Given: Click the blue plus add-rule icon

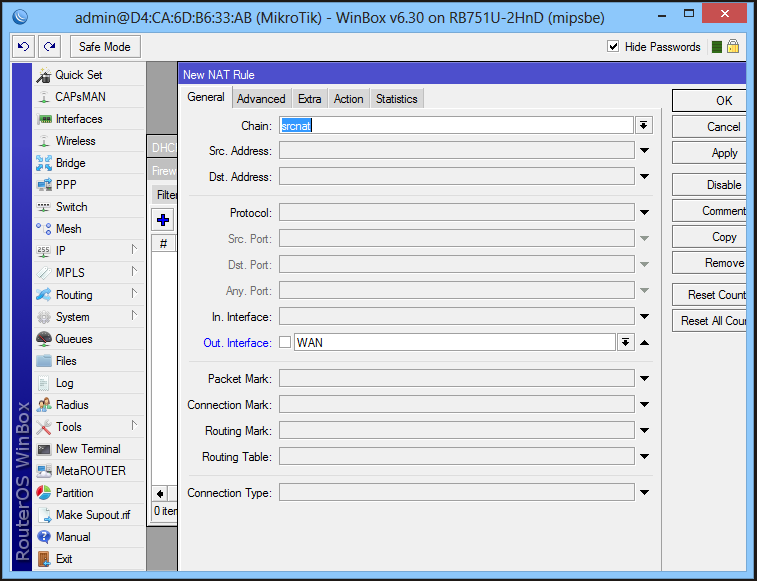Looking at the screenshot, I should click(x=163, y=220).
